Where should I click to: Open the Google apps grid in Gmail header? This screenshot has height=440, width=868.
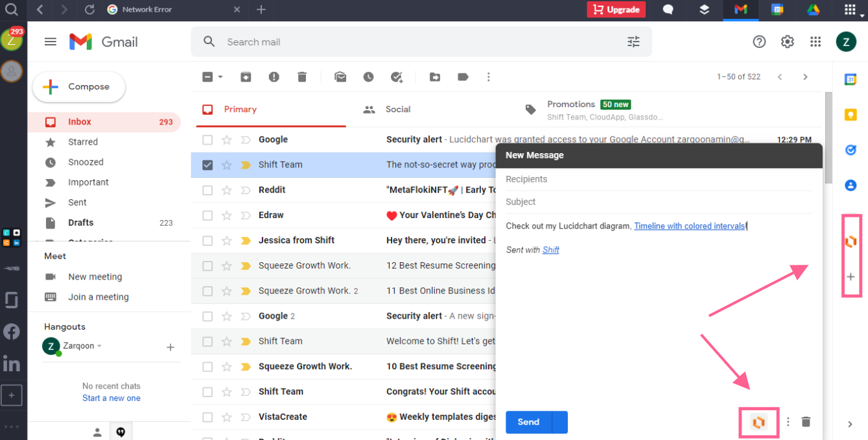(x=816, y=42)
